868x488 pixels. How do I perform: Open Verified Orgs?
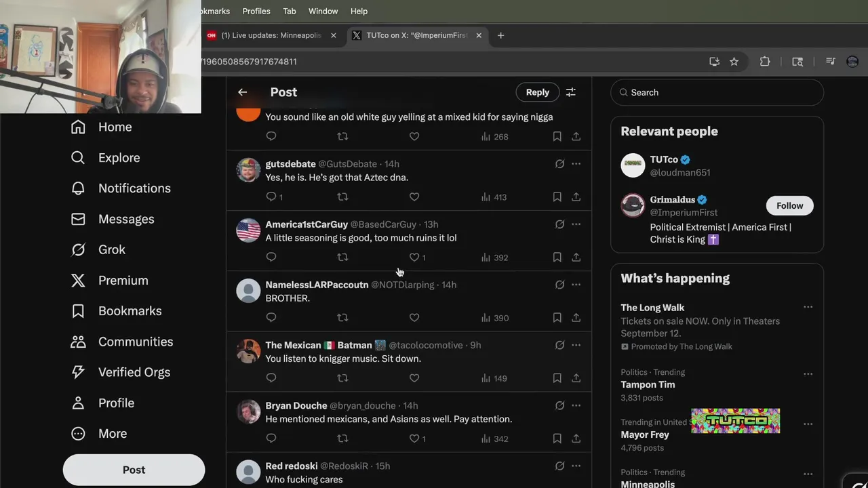(121, 372)
